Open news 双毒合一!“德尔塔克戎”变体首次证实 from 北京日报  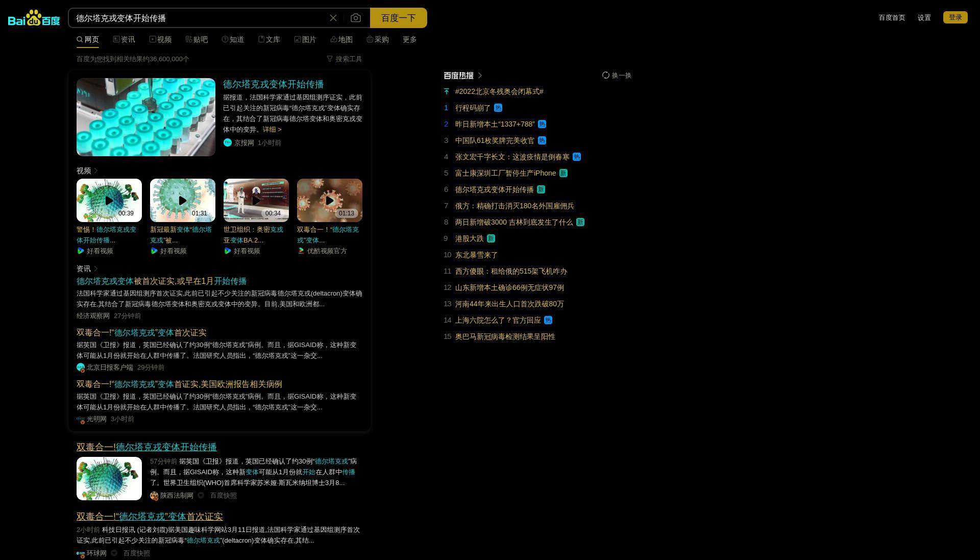coord(141,333)
